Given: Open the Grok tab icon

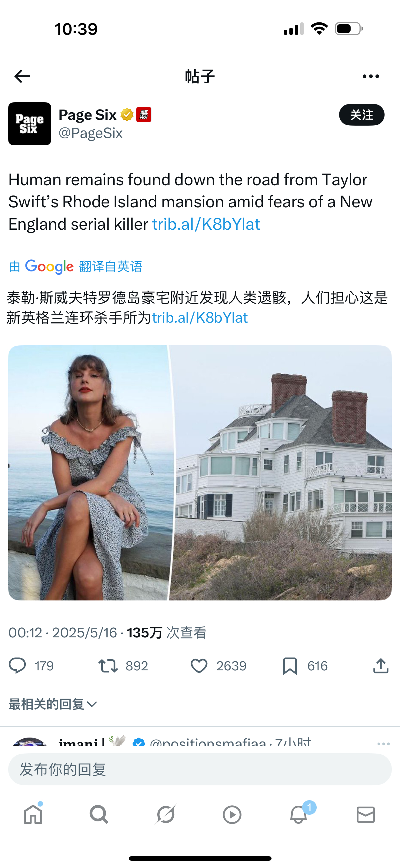Looking at the screenshot, I should [165, 815].
